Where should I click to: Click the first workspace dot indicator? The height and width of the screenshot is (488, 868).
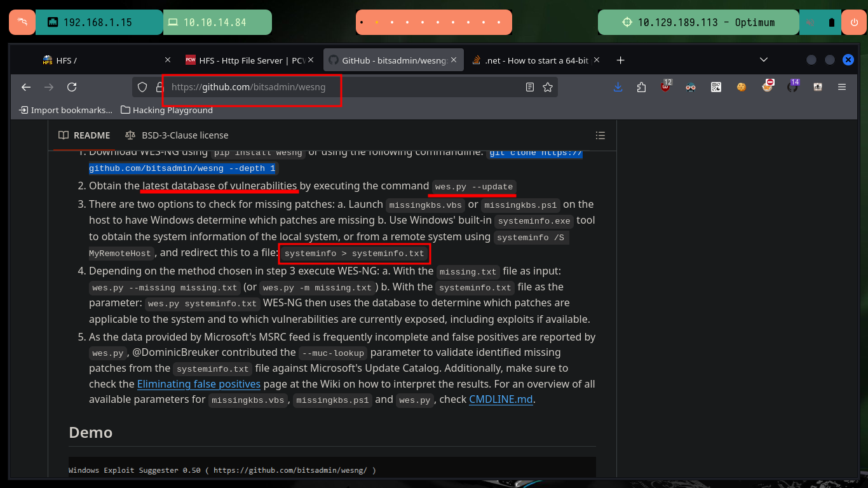(361, 22)
